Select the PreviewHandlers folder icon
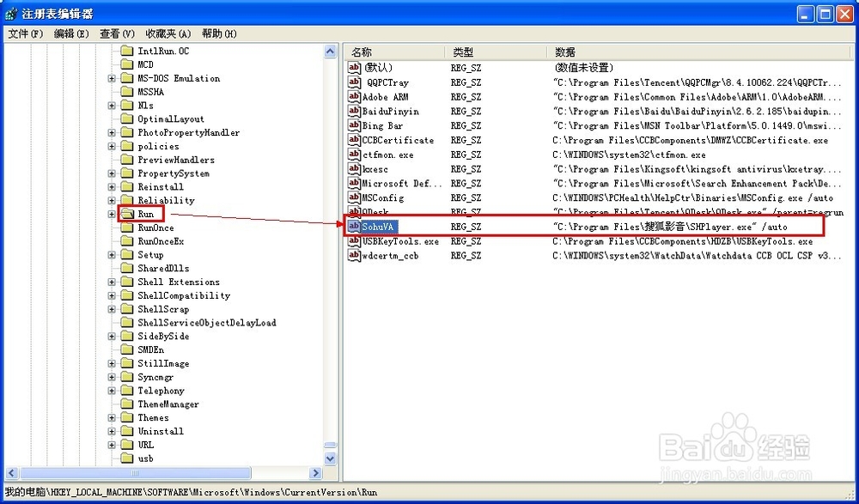Viewport: 859px width, 504px height. click(127, 160)
